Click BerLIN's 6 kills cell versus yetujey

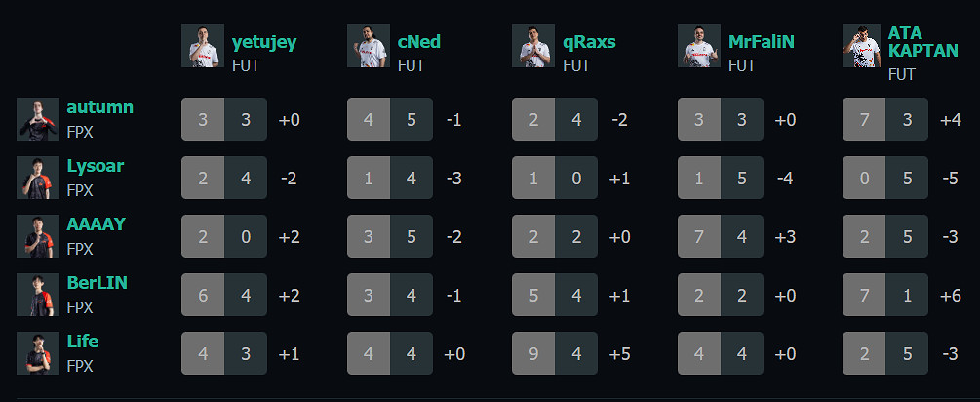coord(203,295)
